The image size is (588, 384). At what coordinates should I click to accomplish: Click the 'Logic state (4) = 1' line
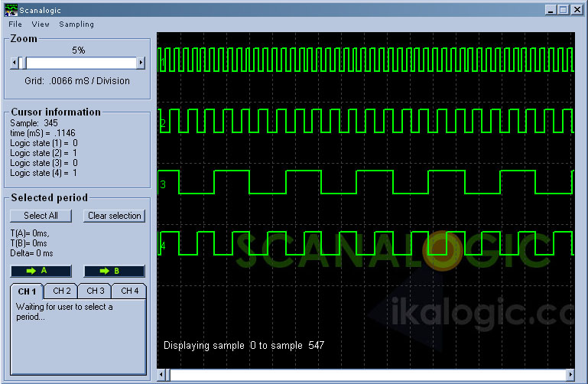pyautogui.click(x=44, y=173)
